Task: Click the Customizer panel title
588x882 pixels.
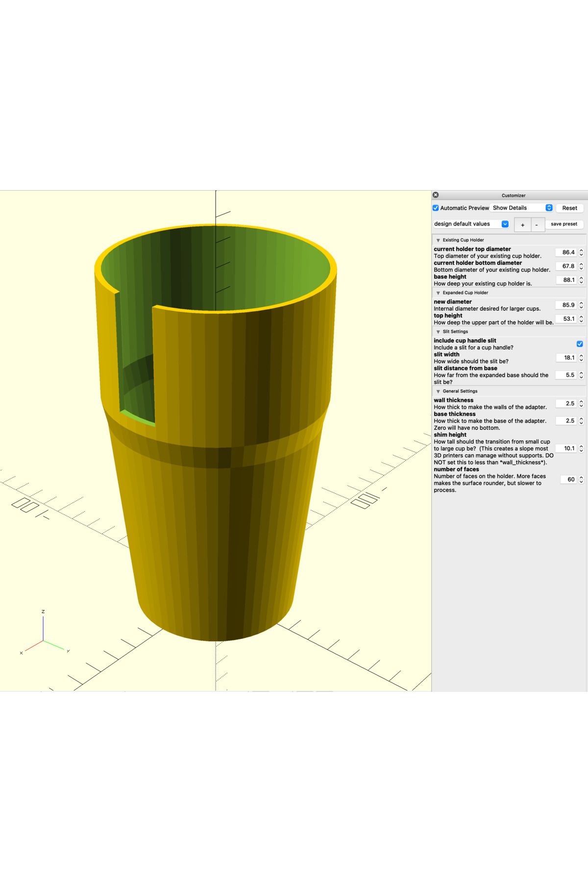Action: (514, 195)
